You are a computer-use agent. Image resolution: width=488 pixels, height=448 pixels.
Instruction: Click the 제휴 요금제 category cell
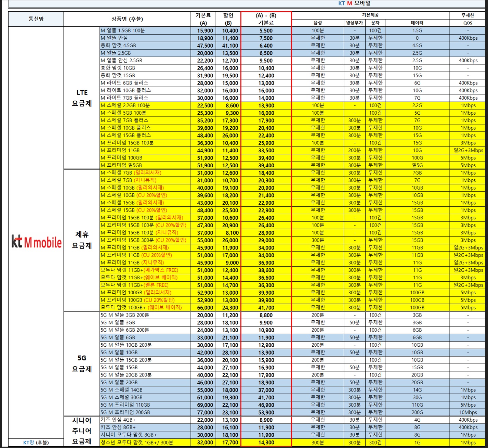pyautogui.click(x=82, y=240)
